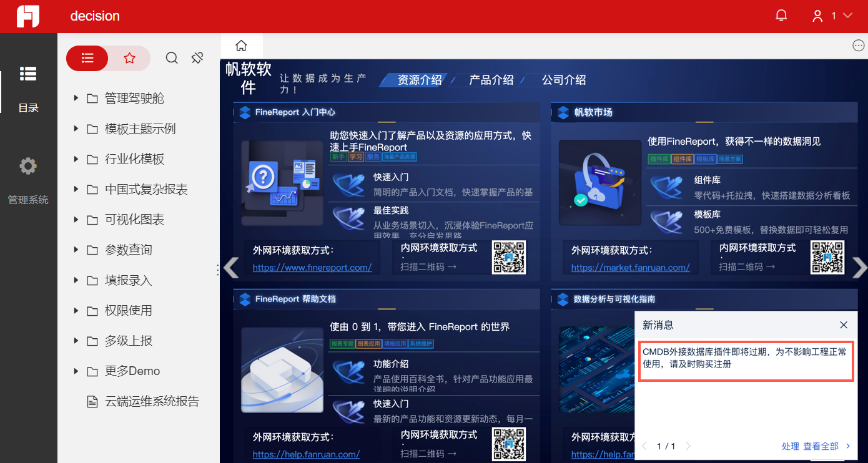The image size is (868, 463).
Task: Click the 插件库 tag in 帆软市场
Action: (658, 159)
